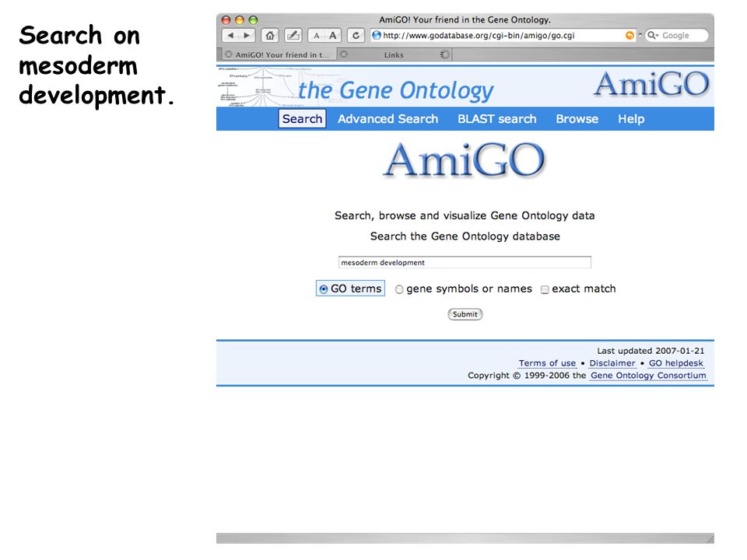Click the ontology graph thumbnail in banner

pos(258,86)
